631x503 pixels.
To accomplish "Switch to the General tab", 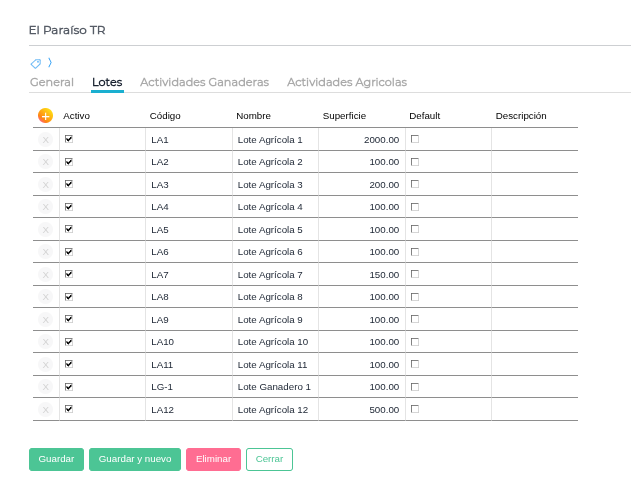I will [52, 82].
